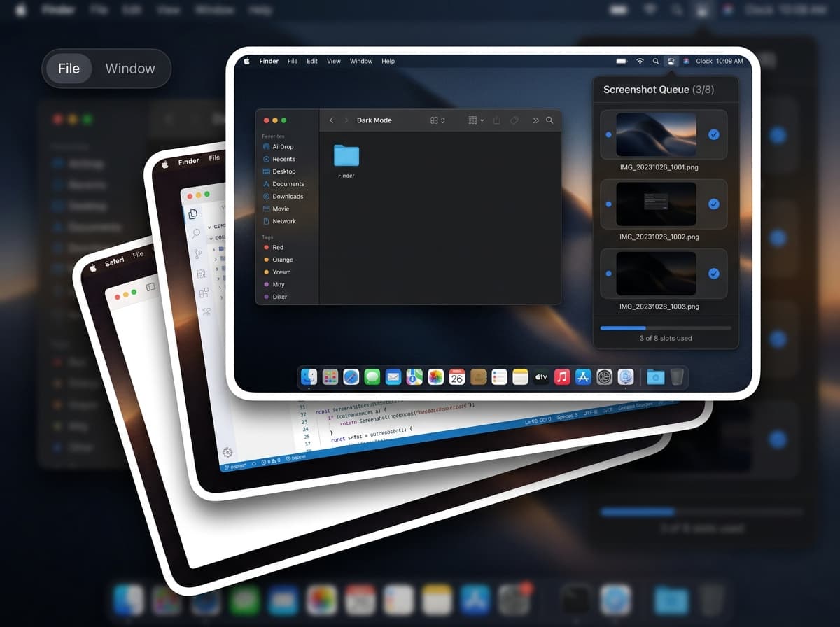Select the IMG_20231028_1002.png thumbnail
This screenshot has height=627, width=840.
pyautogui.click(x=656, y=204)
